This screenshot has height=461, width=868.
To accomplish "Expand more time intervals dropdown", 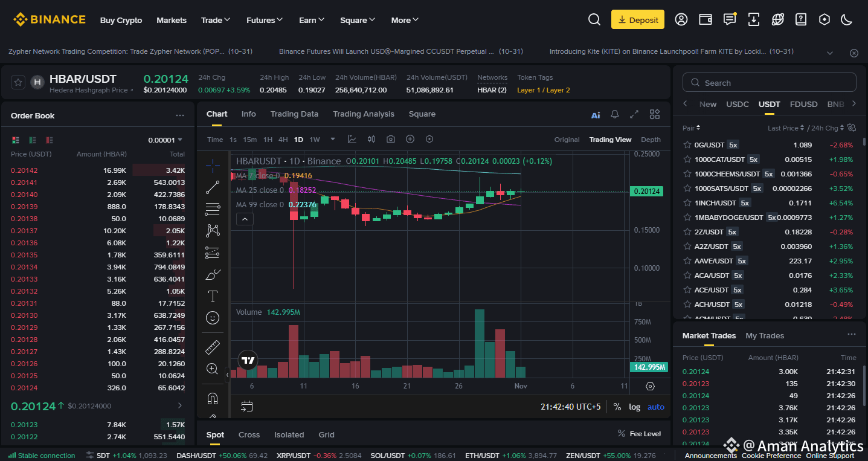I will click(332, 139).
